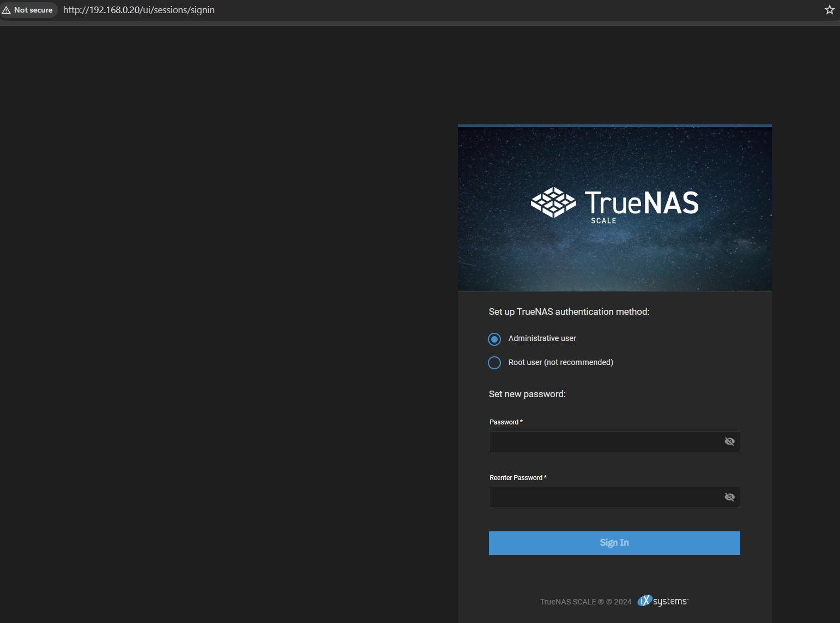Click the starry night banner image
Screen dimensions: 840x623
click(x=614, y=256)
